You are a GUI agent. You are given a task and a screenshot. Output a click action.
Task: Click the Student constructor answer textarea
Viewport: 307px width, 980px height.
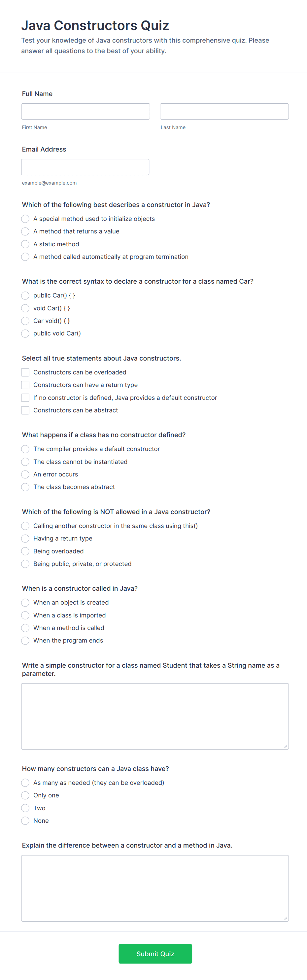pos(155,717)
